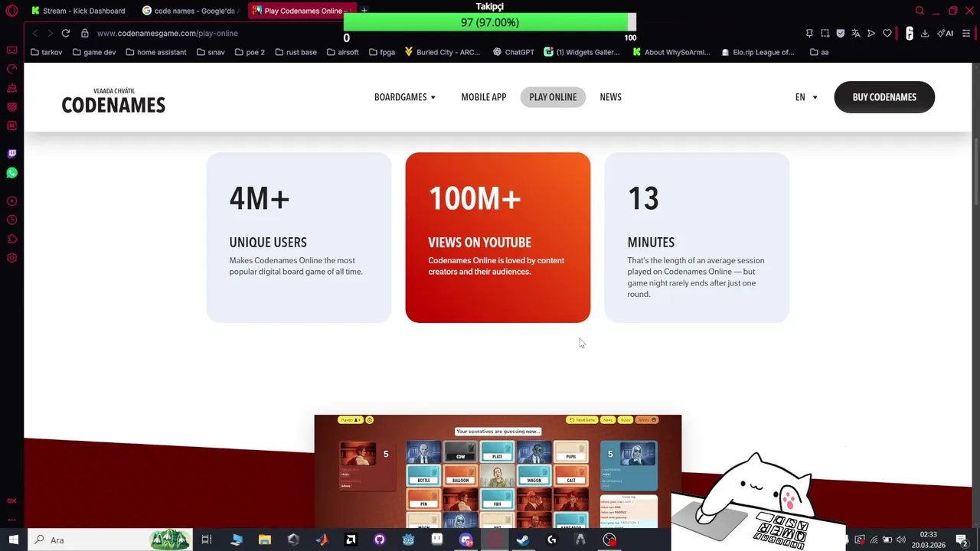The height and width of the screenshot is (551, 980).
Task: Open the News nav link
Action: [x=610, y=97]
